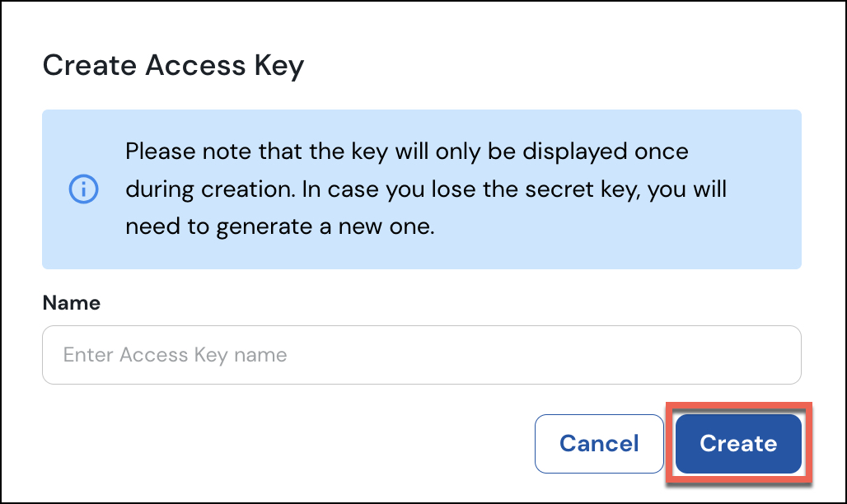Click the 'Create Access Key' dialog title

click(174, 65)
